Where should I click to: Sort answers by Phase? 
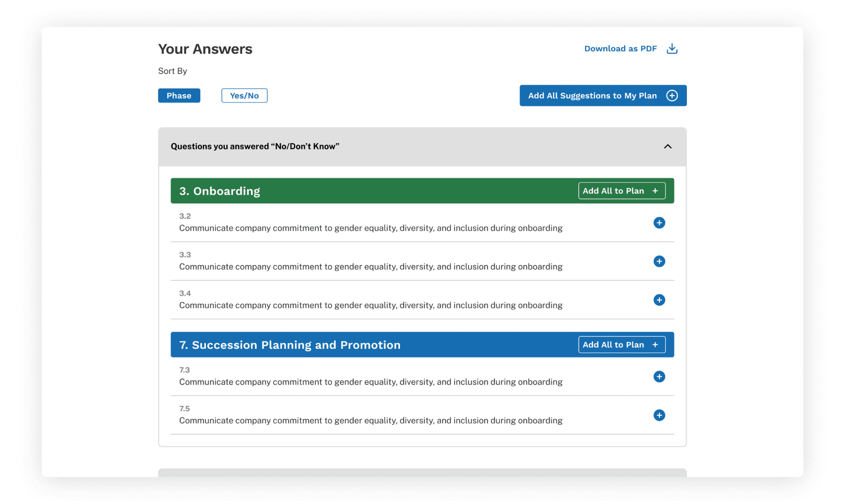point(179,95)
